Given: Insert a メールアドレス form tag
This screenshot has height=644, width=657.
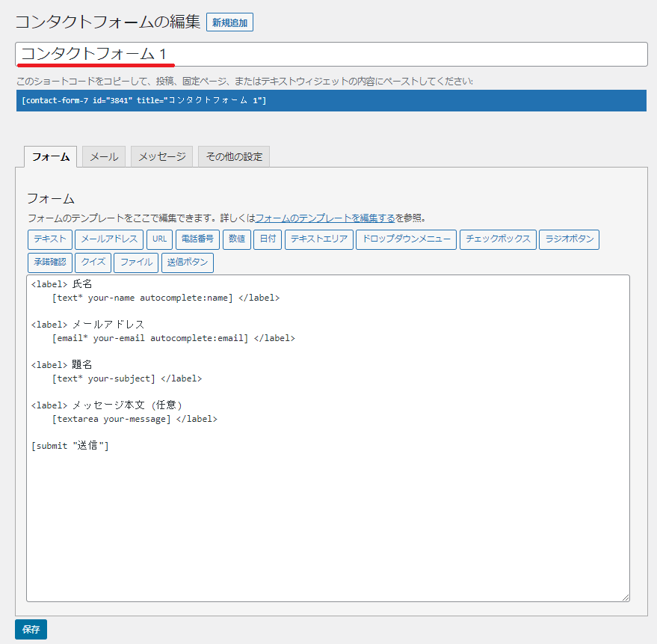Looking at the screenshot, I should click(x=109, y=239).
